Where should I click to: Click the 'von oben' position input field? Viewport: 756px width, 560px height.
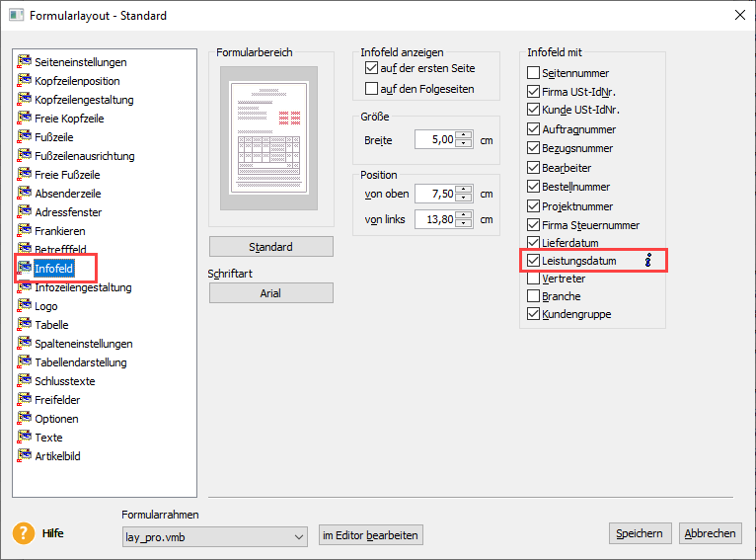click(434, 194)
